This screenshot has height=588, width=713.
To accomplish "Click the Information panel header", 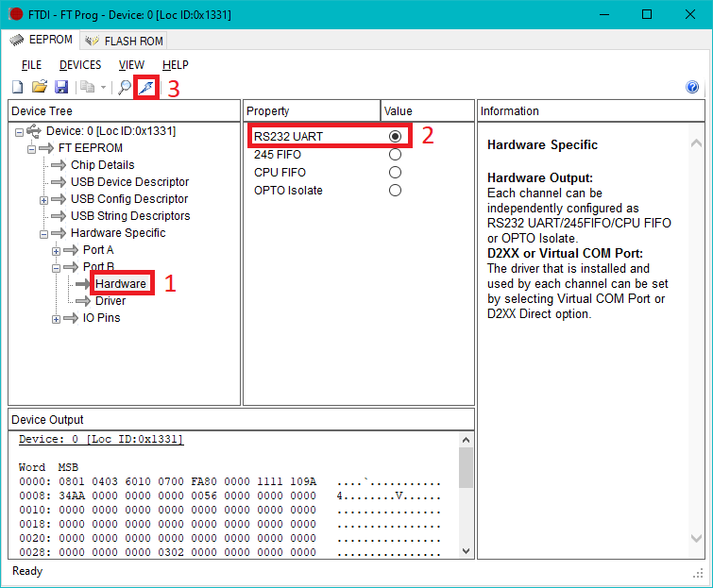I will [591, 110].
